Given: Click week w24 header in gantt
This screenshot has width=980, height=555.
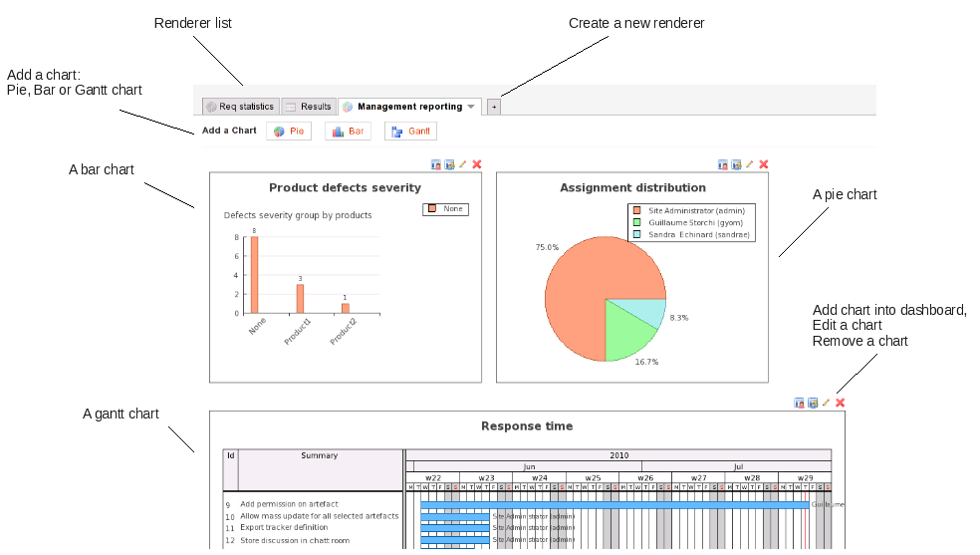Looking at the screenshot, I should pyautogui.click(x=540, y=477).
